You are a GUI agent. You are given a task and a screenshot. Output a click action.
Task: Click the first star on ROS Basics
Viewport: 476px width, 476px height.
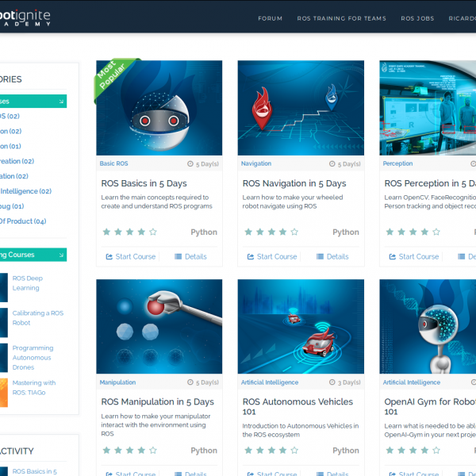coord(106,232)
